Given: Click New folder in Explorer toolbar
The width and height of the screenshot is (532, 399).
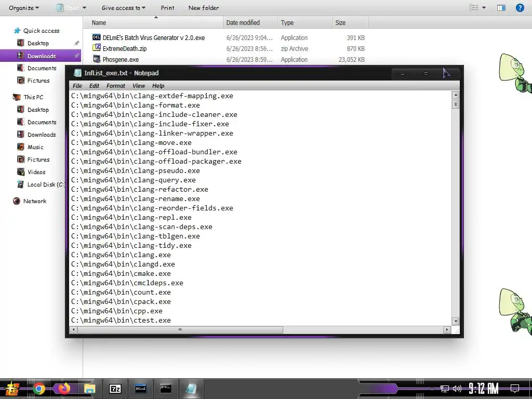Looking at the screenshot, I should [204, 8].
